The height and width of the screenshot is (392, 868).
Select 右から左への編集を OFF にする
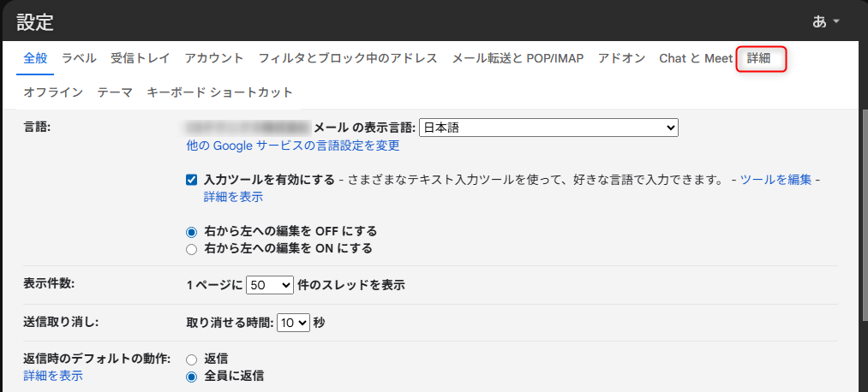192,231
